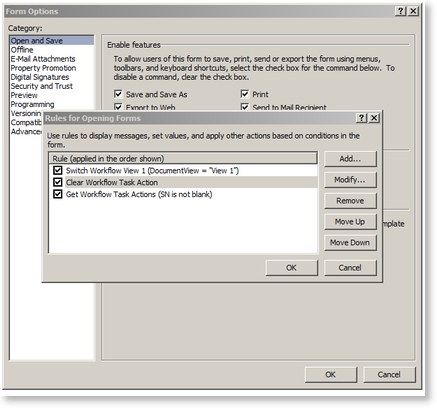Open the Preview category
This screenshot has height=408, width=437.
(x=24, y=95)
